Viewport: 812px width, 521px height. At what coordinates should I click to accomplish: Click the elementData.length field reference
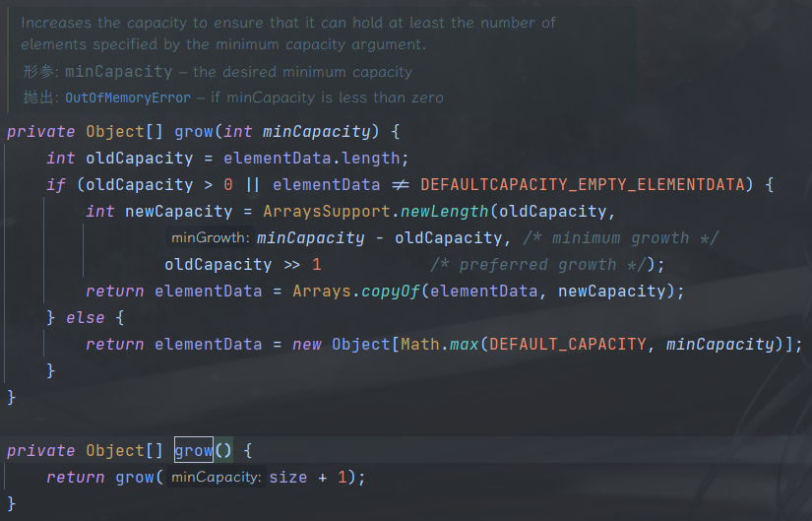pyautogui.click(x=311, y=159)
